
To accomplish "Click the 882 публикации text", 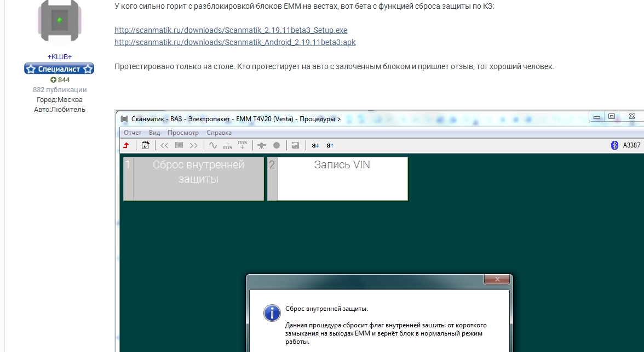I will [60, 90].
